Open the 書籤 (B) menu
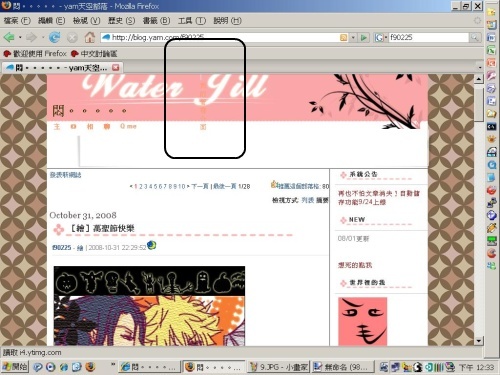This screenshot has width=500, height=375. pyautogui.click(x=156, y=21)
